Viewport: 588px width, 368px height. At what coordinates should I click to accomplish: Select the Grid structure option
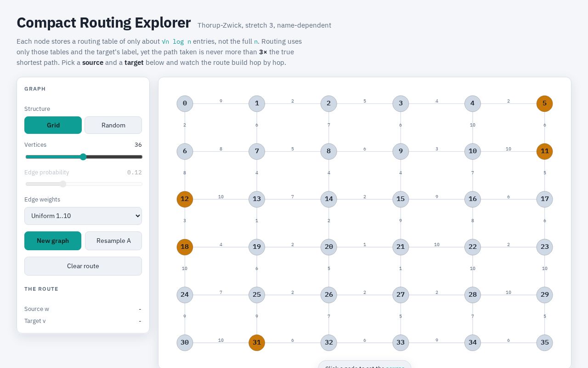(x=53, y=125)
